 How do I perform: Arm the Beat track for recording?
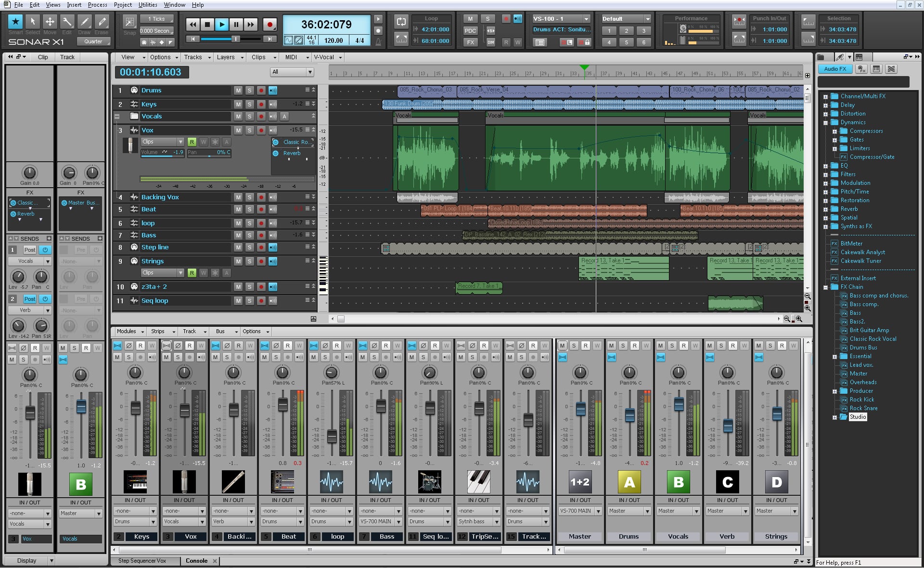tap(261, 209)
